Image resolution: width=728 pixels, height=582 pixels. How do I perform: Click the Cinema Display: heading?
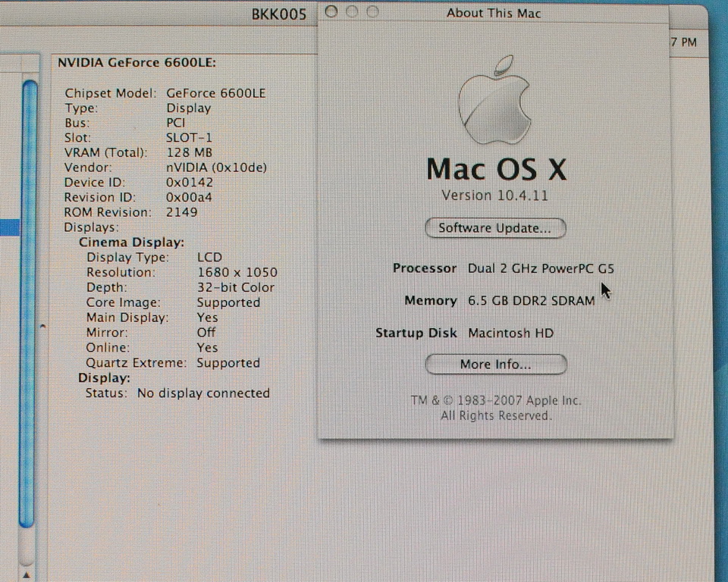coord(131,242)
